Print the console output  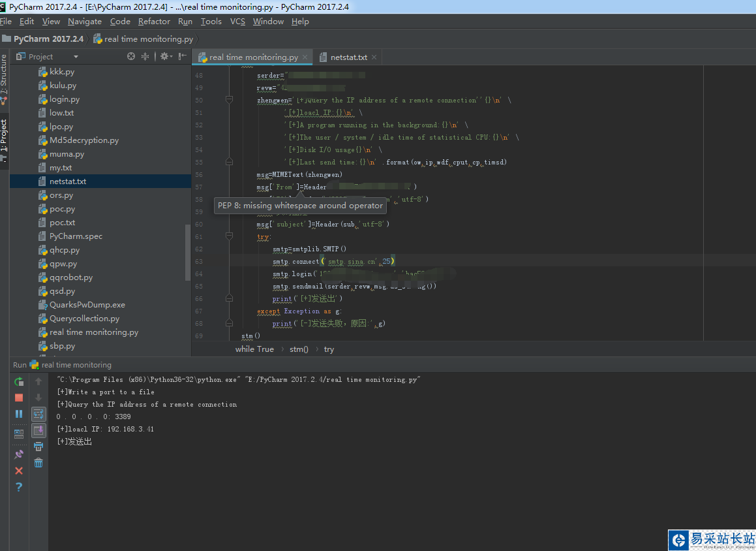(38, 447)
